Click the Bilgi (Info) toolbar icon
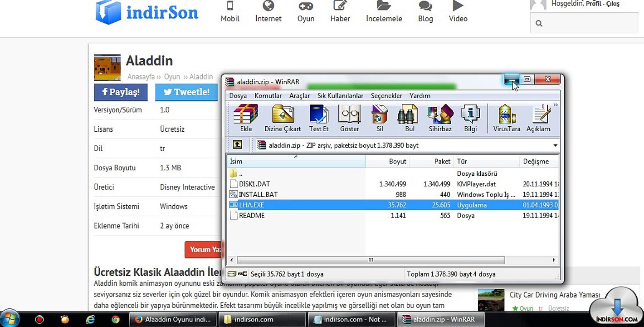Screen dimensions: 644x327 (470, 118)
